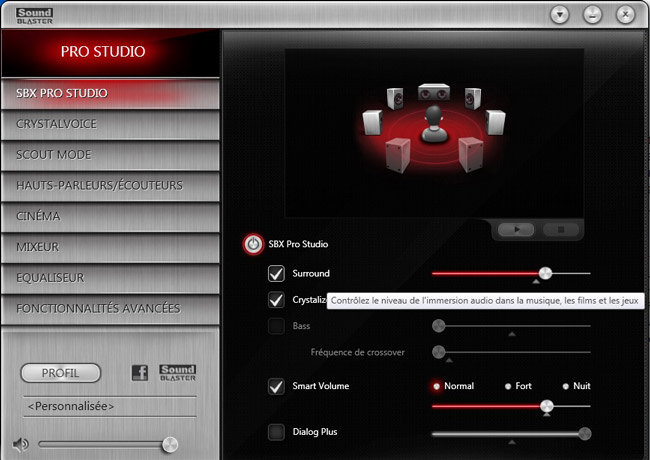Click the Dialog Plus label text
The height and width of the screenshot is (460, 650).
point(315,432)
